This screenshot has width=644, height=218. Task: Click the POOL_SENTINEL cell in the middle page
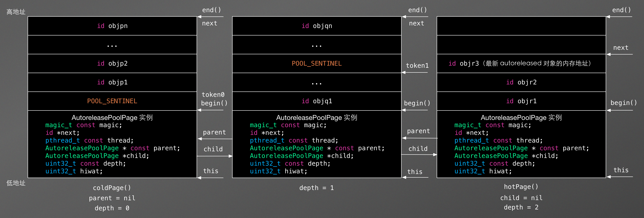[316, 63]
